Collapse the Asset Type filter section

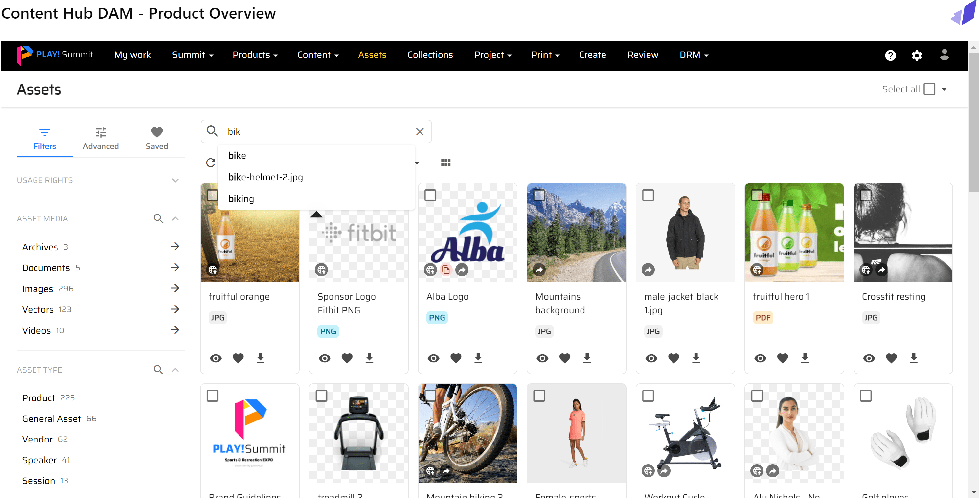175,370
